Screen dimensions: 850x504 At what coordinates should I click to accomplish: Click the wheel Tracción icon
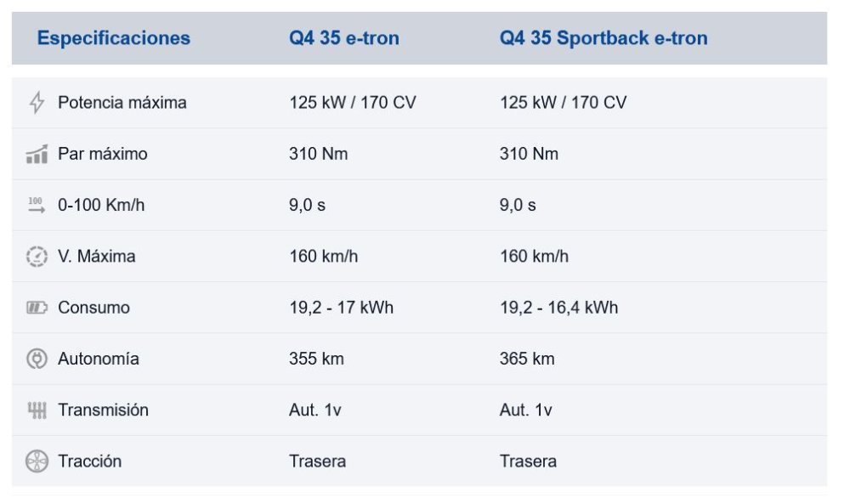coord(37,462)
